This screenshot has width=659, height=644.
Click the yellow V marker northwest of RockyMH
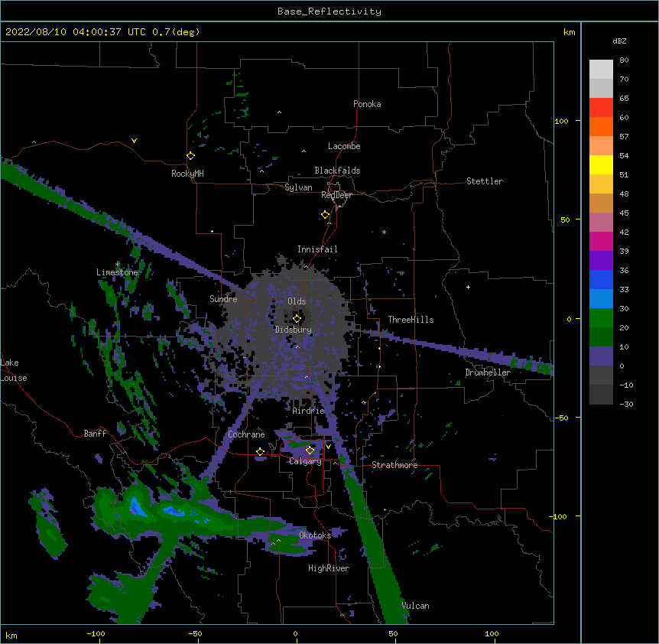pyautogui.click(x=134, y=141)
